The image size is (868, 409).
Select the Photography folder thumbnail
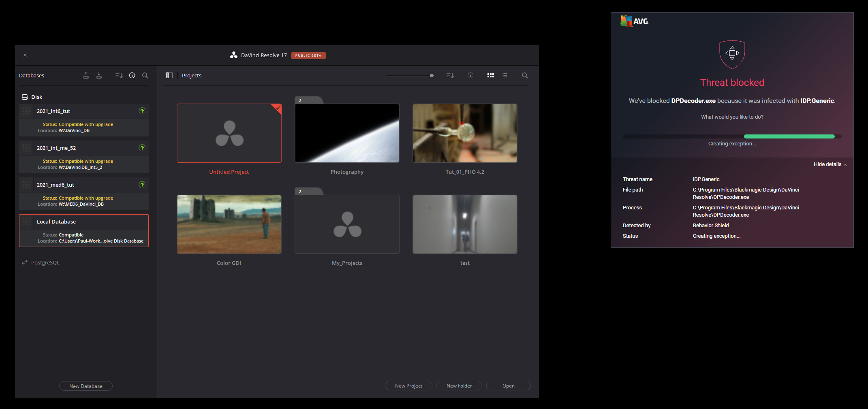tap(347, 133)
